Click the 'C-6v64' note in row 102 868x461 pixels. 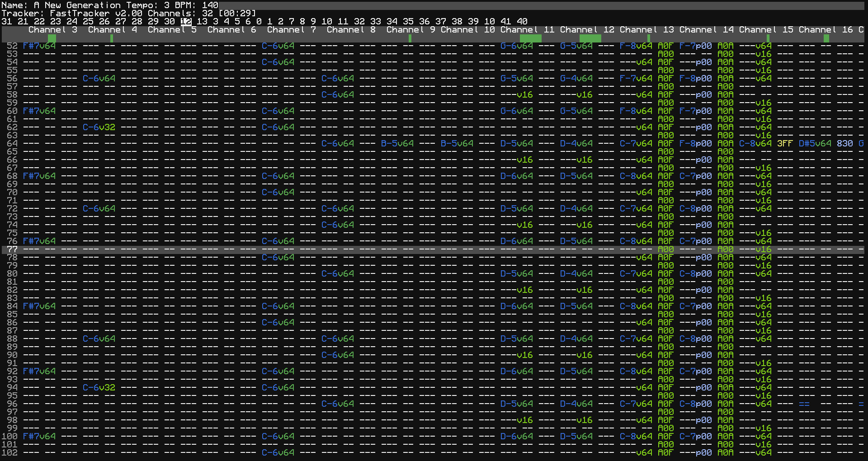click(278, 452)
